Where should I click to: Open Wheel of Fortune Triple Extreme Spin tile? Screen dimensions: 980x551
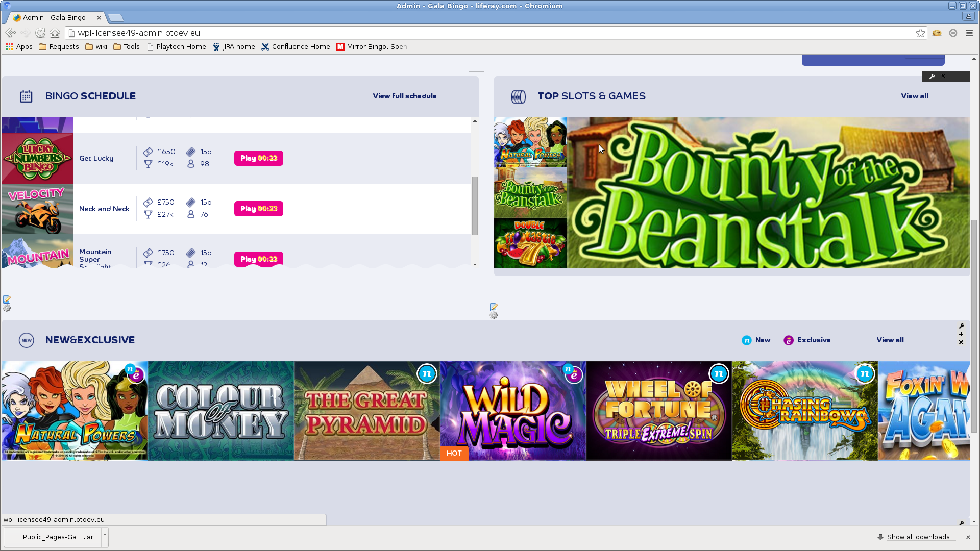pyautogui.click(x=659, y=411)
